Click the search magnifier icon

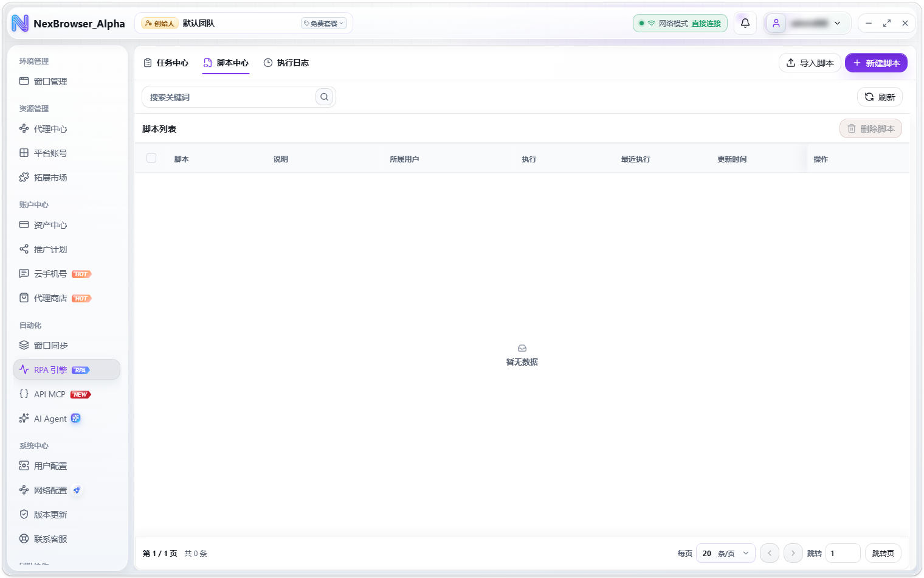pyautogui.click(x=325, y=97)
